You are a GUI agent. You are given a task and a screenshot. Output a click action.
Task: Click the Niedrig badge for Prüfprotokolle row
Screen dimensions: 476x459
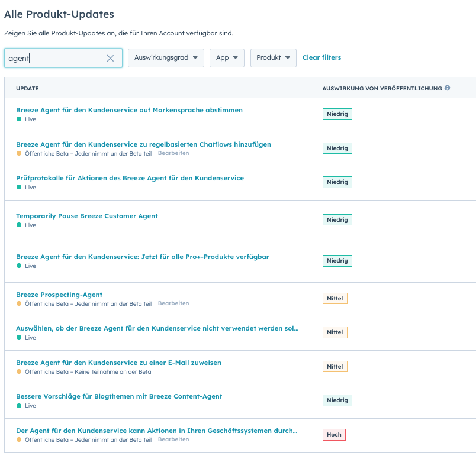pos(337,182)
